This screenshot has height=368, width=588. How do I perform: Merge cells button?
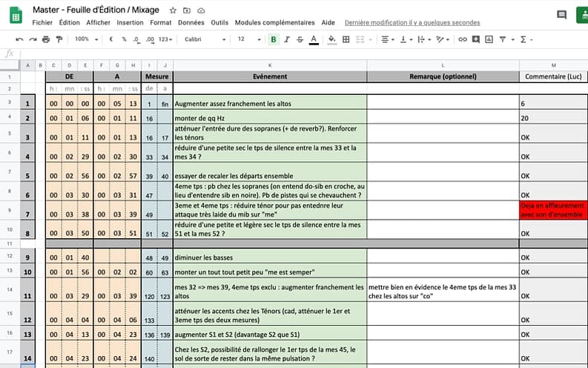coord(360,39)
